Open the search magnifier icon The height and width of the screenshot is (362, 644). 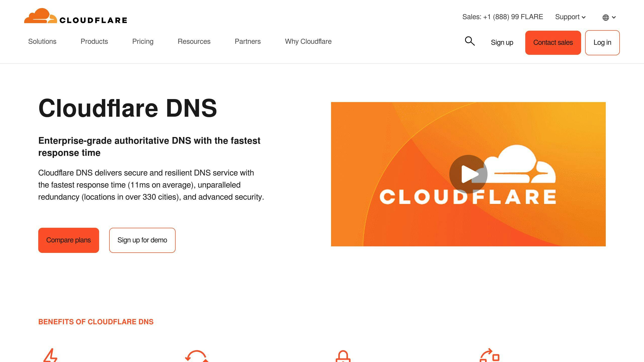point(470,41)
